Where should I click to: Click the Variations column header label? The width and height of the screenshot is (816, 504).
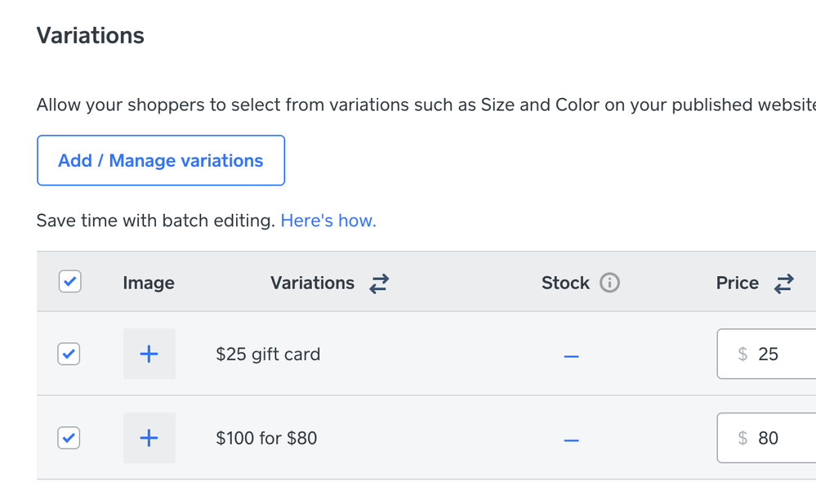pos(312,283)
